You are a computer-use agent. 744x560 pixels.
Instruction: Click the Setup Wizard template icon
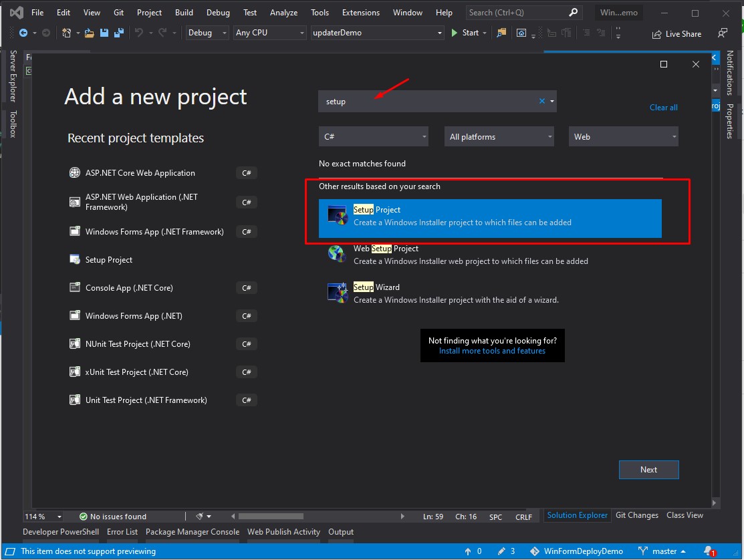click(x=336, y=293)
